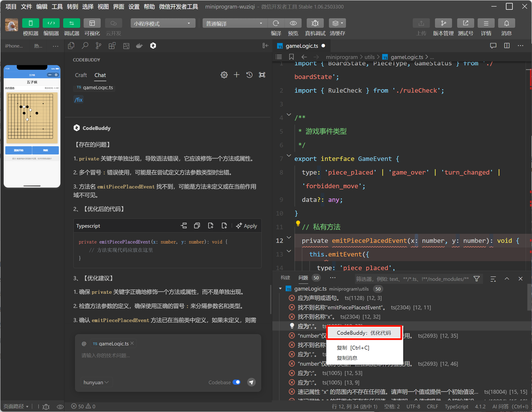
Task: Click the compile refresh icon
Action: click(x=276, y=23)
